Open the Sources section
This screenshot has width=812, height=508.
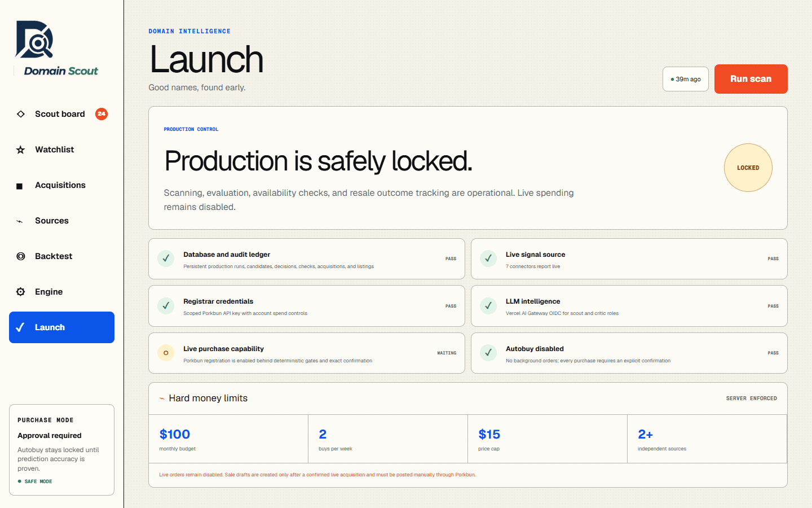(x=61, y=221)
